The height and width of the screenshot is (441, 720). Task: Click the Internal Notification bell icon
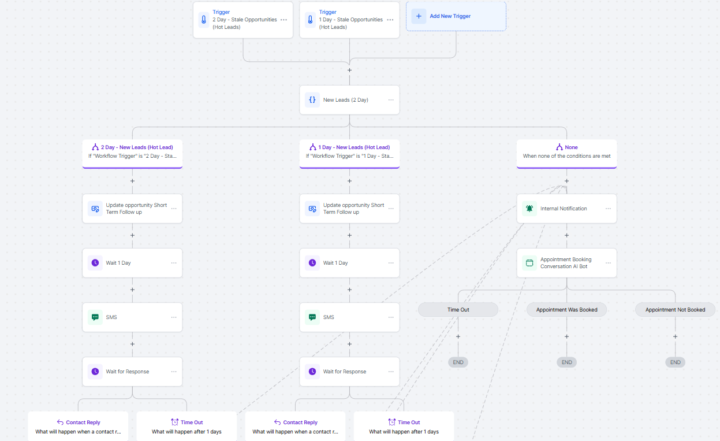tap(529, 209)
